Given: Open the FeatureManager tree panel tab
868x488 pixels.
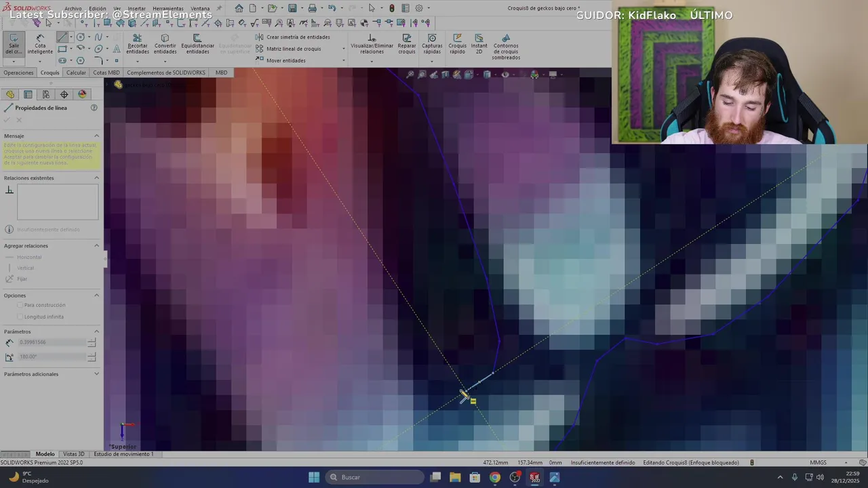Looking at the screenshot, I should 10,95.
